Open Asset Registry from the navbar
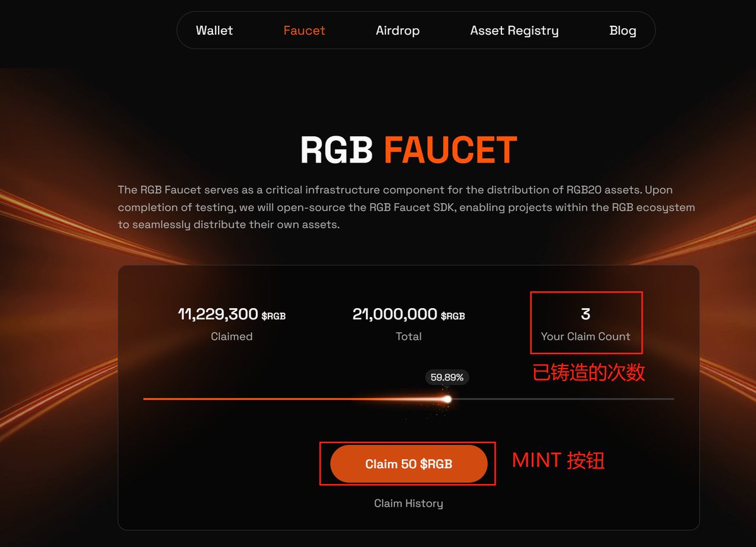756x547 pixels. coord(514,30)
